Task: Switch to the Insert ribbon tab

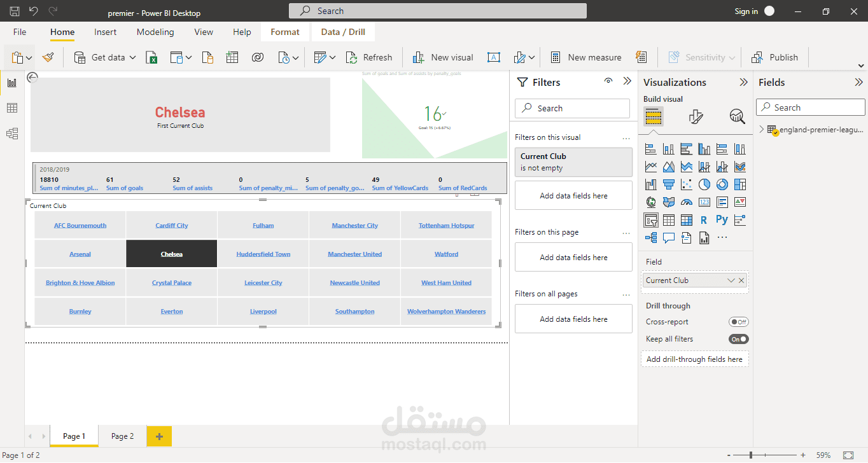Action: (x=105, y=32)
